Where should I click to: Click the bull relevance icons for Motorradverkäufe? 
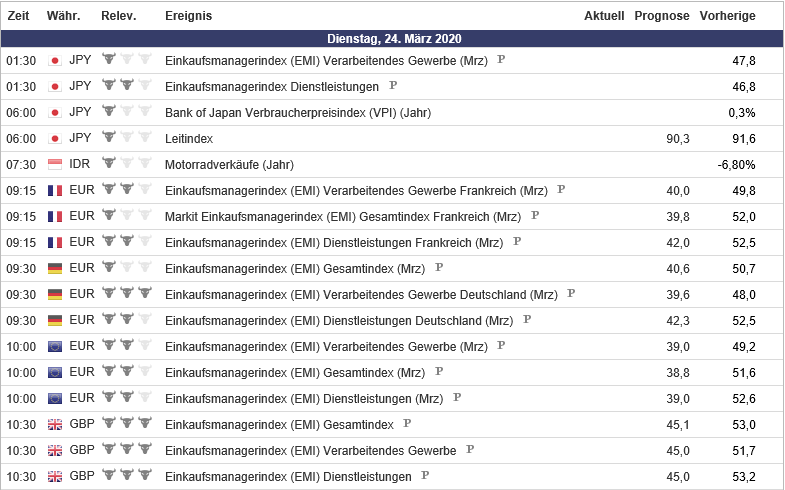(127, 164)
